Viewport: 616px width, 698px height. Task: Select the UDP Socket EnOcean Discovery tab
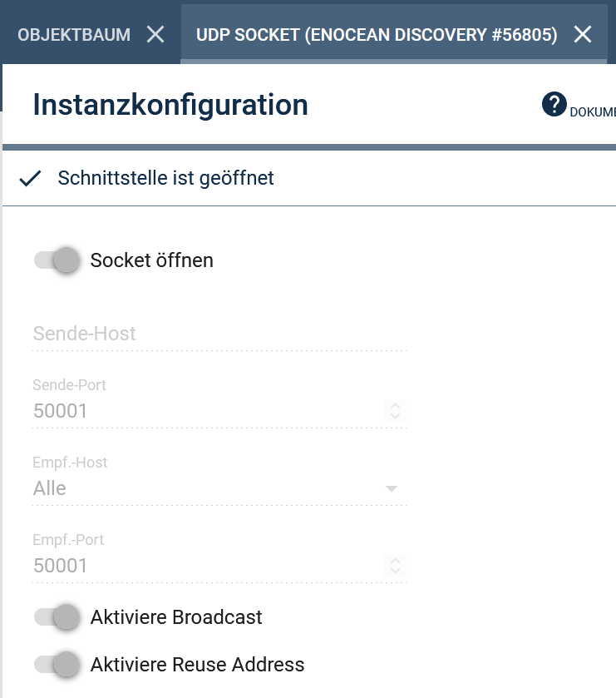377,35
